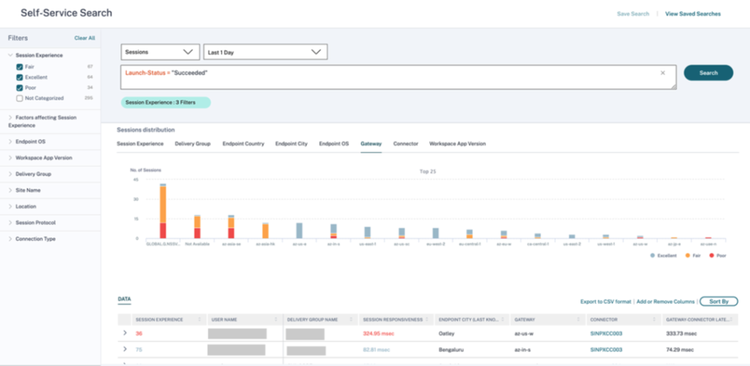Image resolution: width=750 pixels, height=366 pixels.
Task: Expand the Endpoint OS filter
Action: pos(11,142)
